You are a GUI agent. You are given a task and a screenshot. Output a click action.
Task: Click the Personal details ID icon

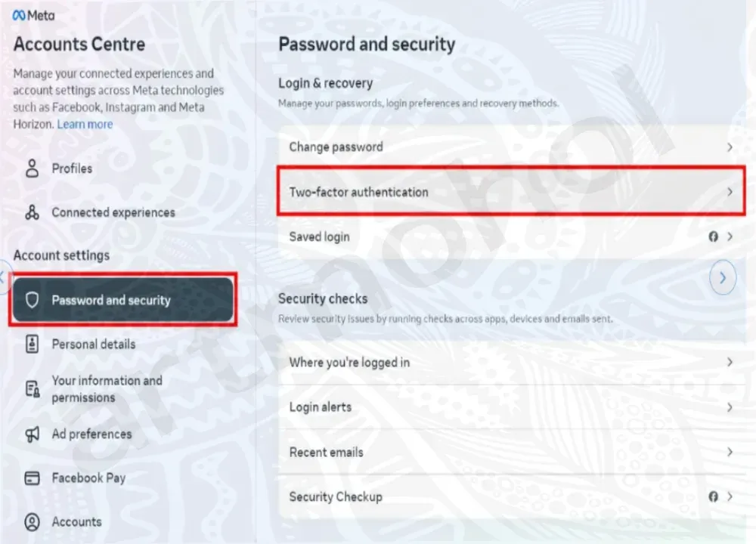(x=32, y=345)
